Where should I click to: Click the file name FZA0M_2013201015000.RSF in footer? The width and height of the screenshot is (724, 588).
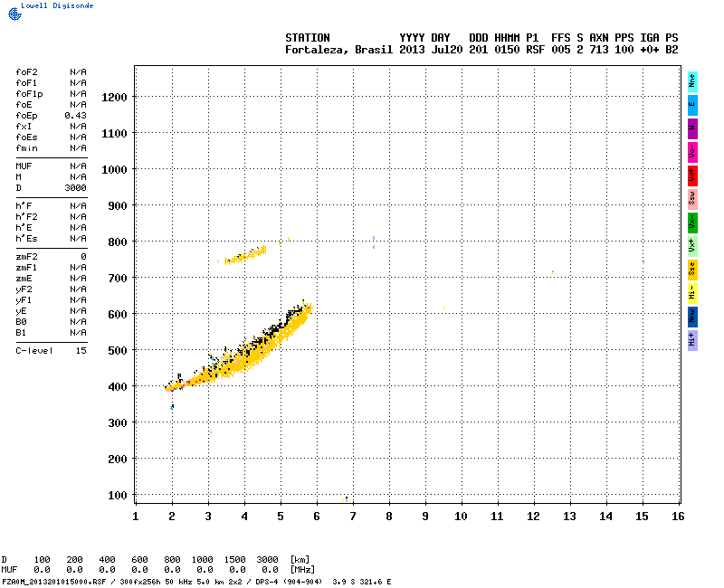click(x=54, y=582)
